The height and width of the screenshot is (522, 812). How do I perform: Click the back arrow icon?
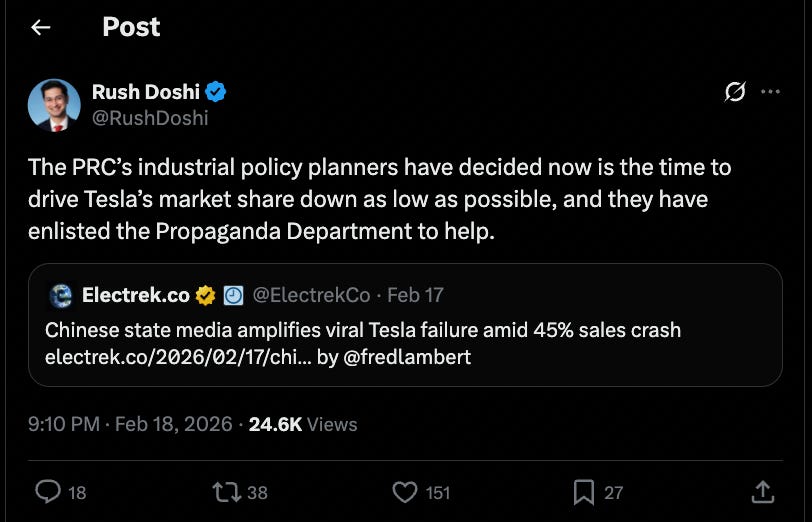click(41, 28)
